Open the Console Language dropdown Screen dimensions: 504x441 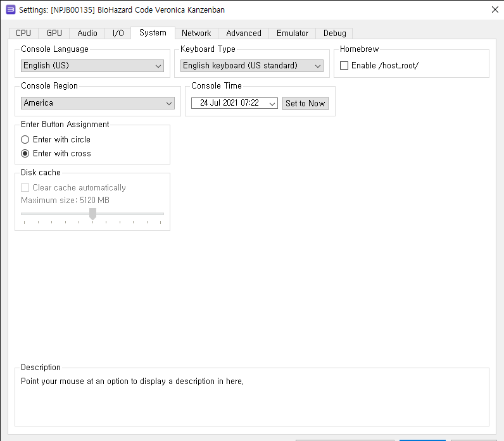[x=92, y=66]
